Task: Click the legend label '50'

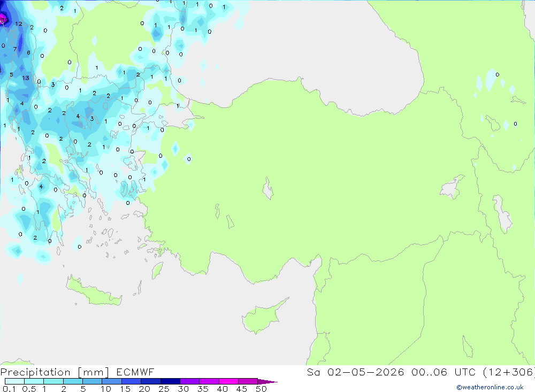Action: [261, 389]
